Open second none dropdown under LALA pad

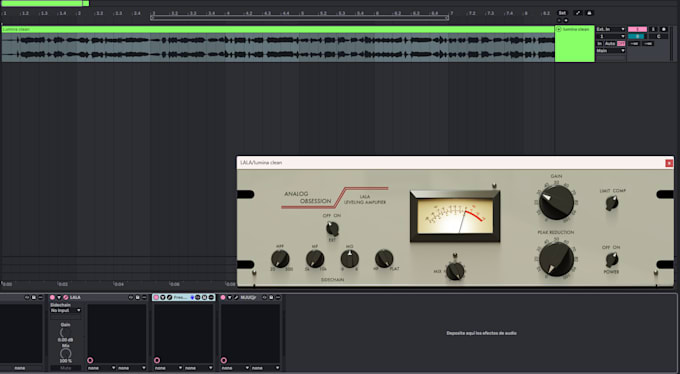[x=132, y=368]
